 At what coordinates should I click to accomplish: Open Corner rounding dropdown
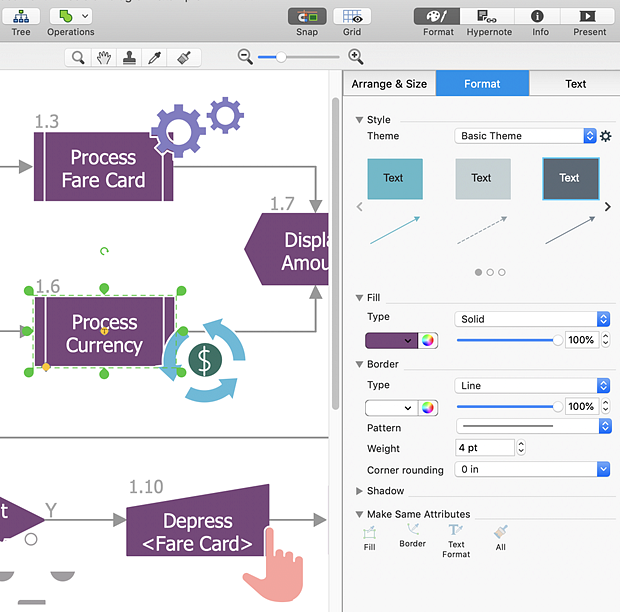coord(532,469)
